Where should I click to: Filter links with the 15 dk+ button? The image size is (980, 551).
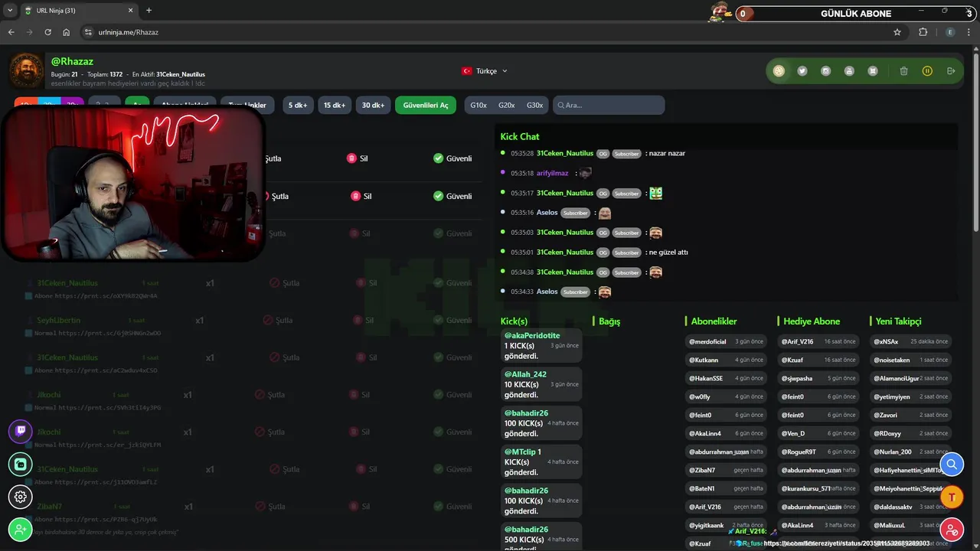pos(334,105)
